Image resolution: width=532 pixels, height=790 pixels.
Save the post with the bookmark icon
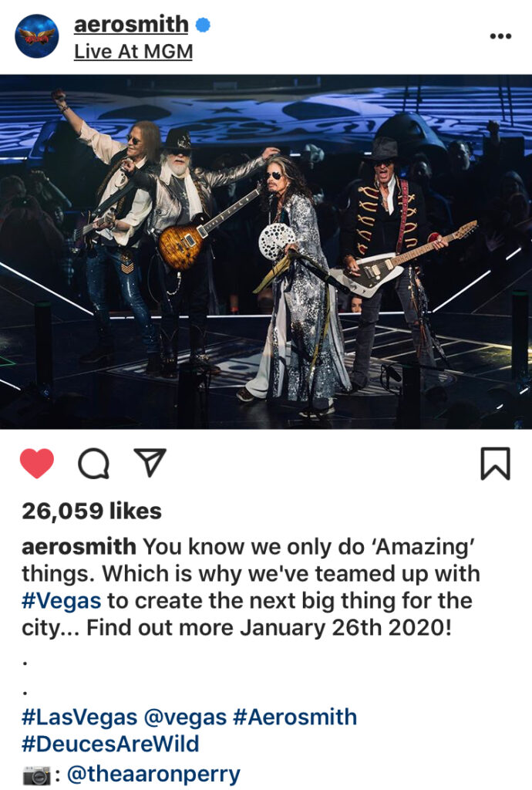point(495,464)
